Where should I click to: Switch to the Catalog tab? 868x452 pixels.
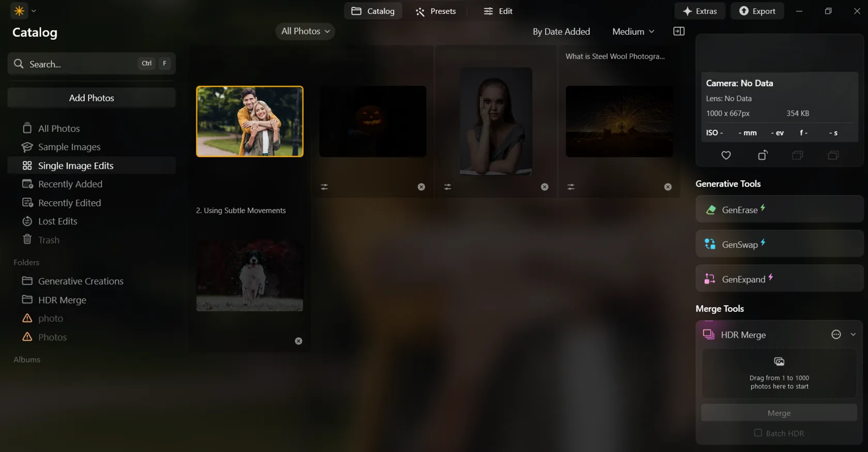pos(373,11)
